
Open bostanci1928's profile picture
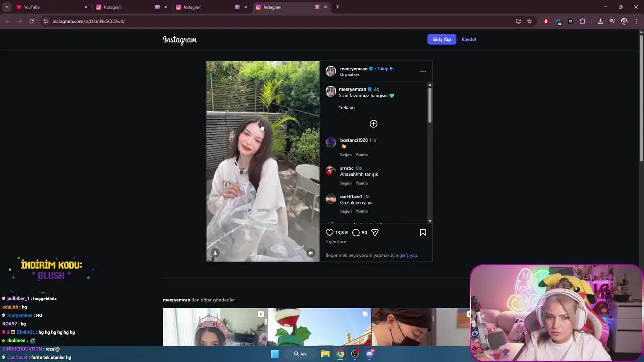tap(331, 142)
